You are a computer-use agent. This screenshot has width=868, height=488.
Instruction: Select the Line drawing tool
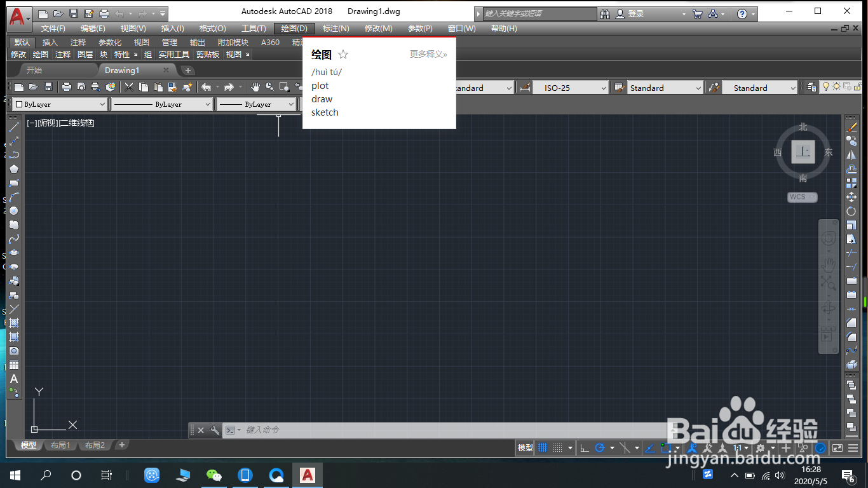coord(14,127)
